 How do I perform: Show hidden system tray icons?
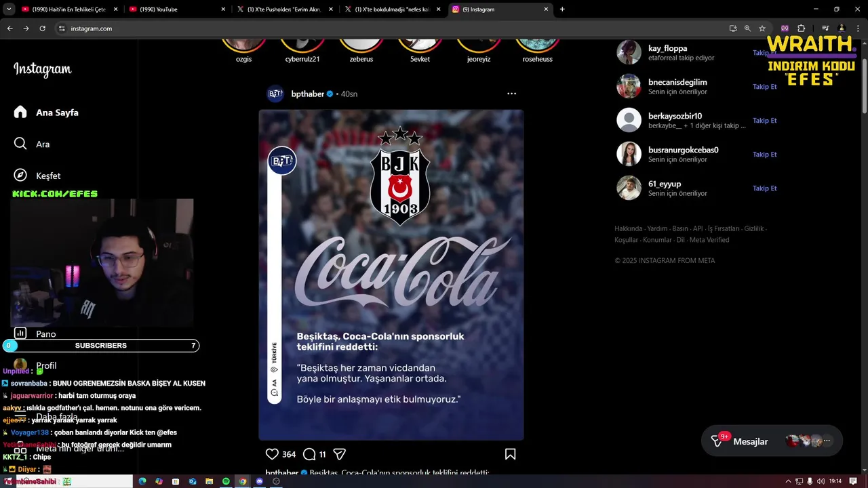[788, 481]
